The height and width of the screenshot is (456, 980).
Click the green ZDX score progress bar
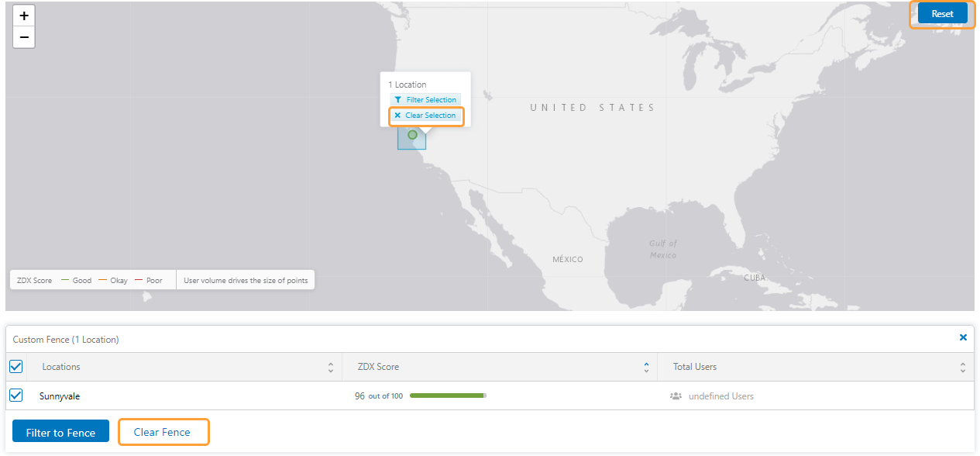[x=448, y=396]
